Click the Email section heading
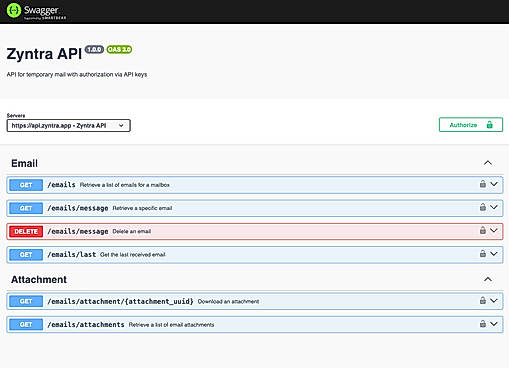This screenshot has height=368, width=509. [x=24, y=163]
